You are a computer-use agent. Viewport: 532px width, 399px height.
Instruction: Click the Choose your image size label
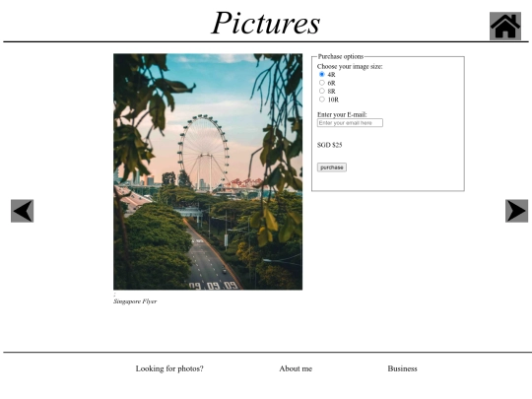tap(350, 67)
